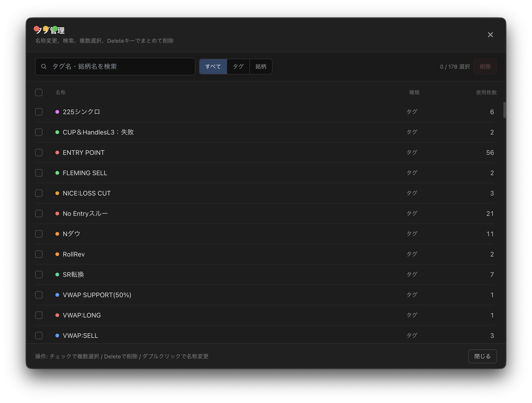Click blue dot beside VWAP:SELL
The height and width of the screenshot is (403, 532).
[57, 335]
